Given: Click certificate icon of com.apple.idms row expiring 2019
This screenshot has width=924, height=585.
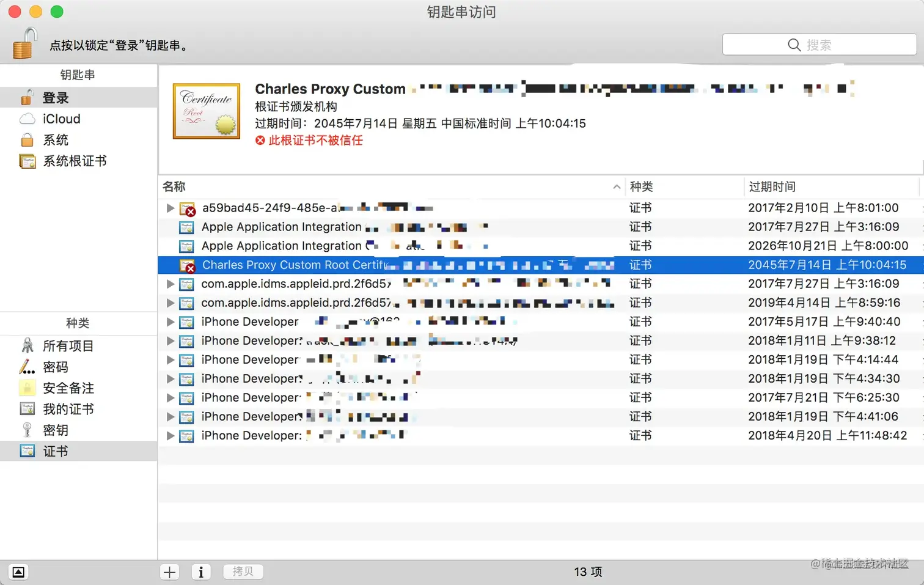Looking at the screenshot, I should (x=186, y=303).
